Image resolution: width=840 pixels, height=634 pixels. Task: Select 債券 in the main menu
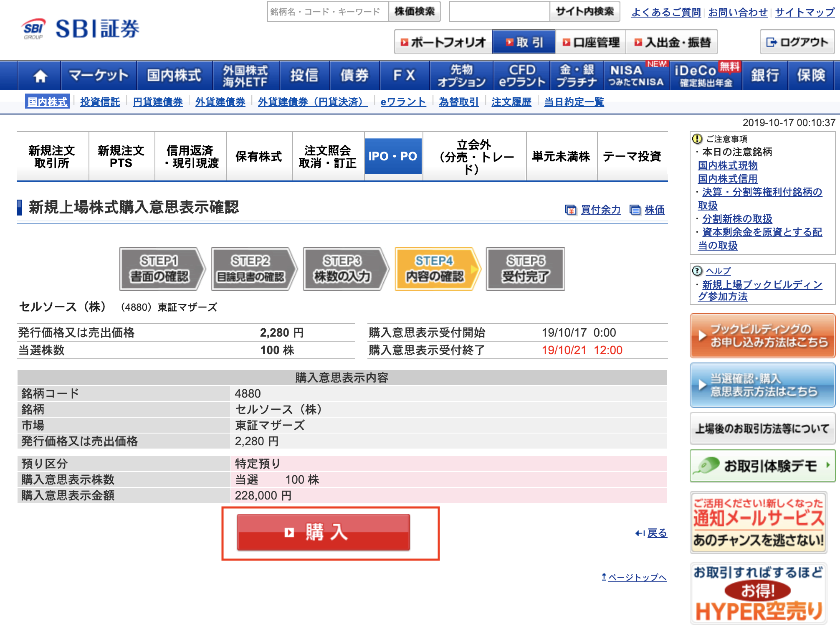click(x=354, y=76)
